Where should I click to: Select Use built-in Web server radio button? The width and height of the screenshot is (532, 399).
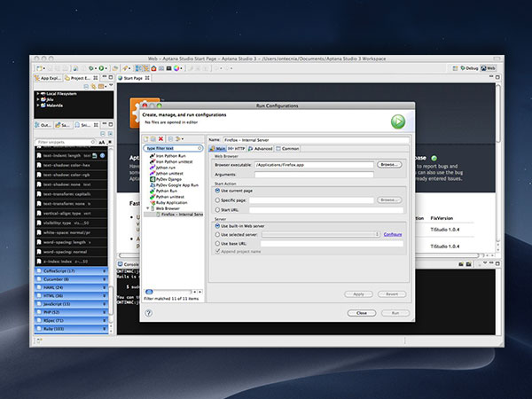coord(217,226)
